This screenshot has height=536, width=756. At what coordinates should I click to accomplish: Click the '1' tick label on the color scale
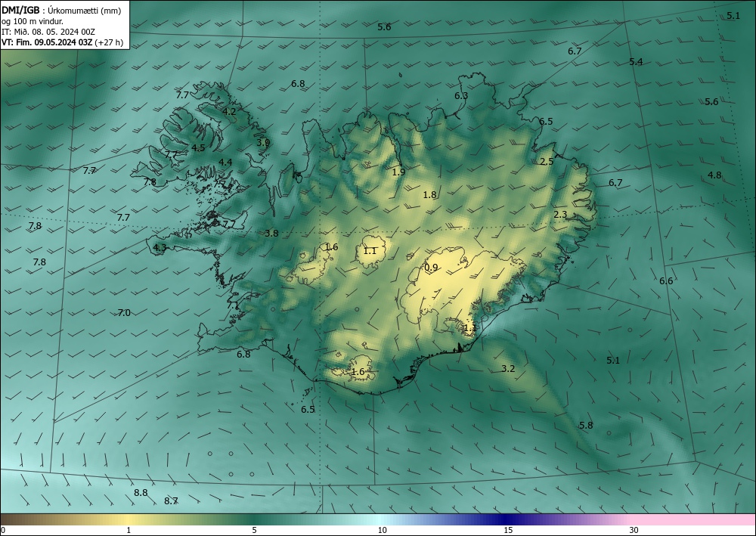pos(129,530)
